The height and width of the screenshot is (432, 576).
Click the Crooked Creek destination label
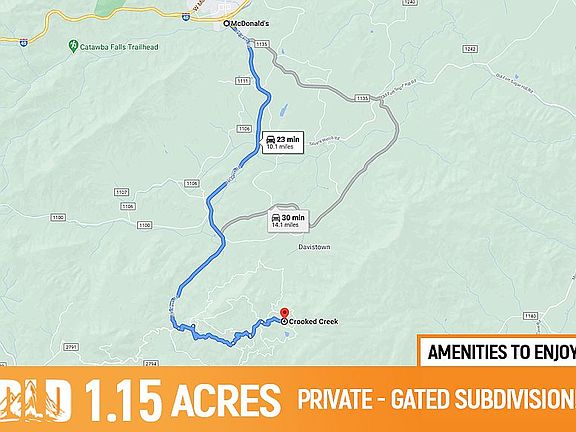[313, 322]
